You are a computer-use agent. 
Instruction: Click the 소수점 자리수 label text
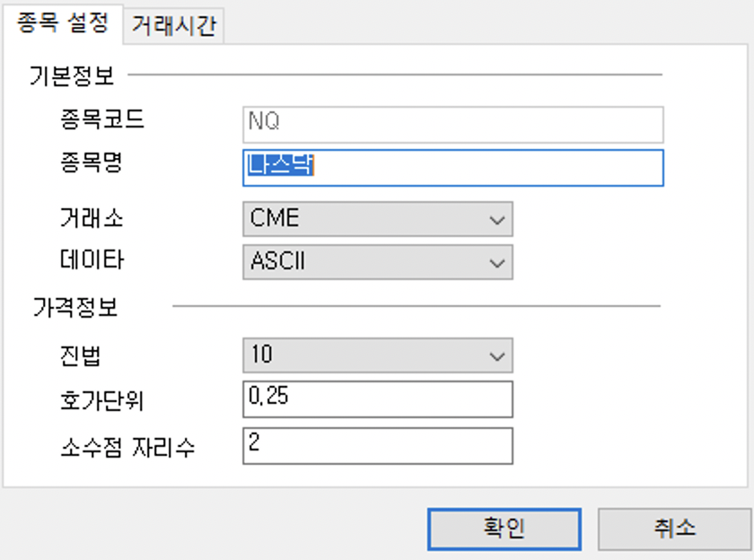(126, 446)
